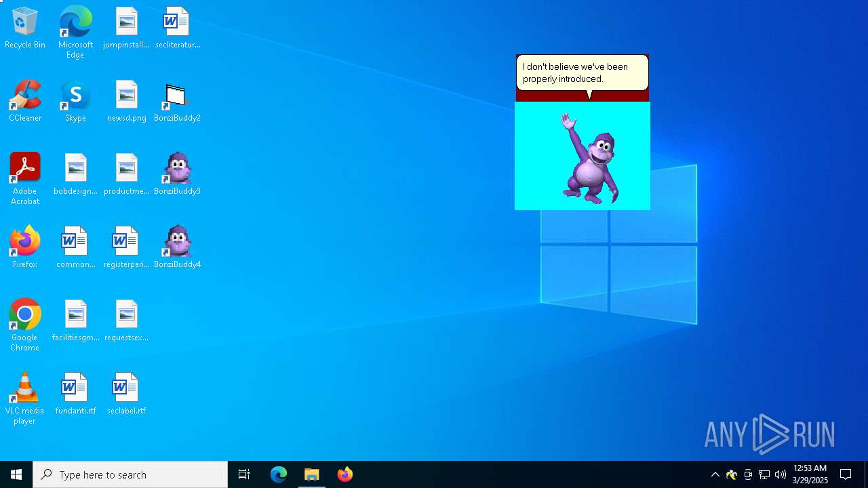The width and height of the screenshot is (868, 488).
Task: Select the Adobe Acrobat desktop shortcut
Action: (x=25, y=179)
